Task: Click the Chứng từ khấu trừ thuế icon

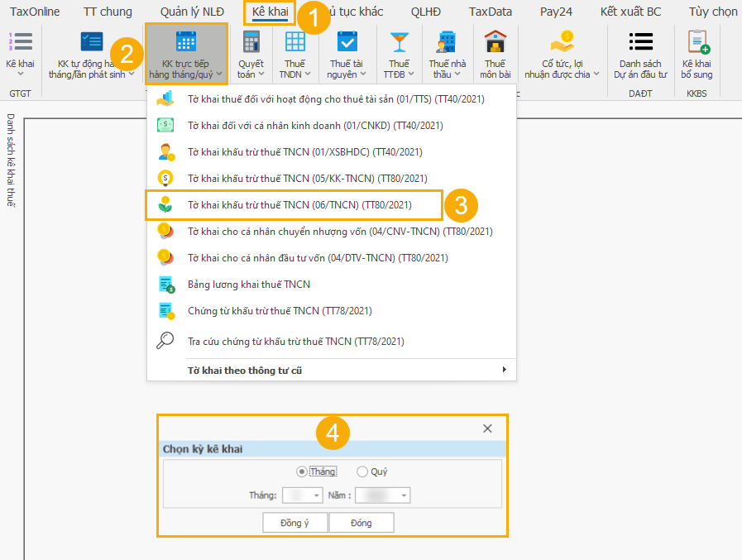Action: pos(166,311)
